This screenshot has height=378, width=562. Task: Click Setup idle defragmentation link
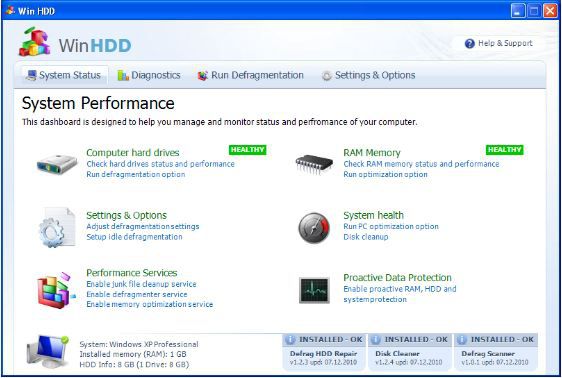(x=134, y=237)
